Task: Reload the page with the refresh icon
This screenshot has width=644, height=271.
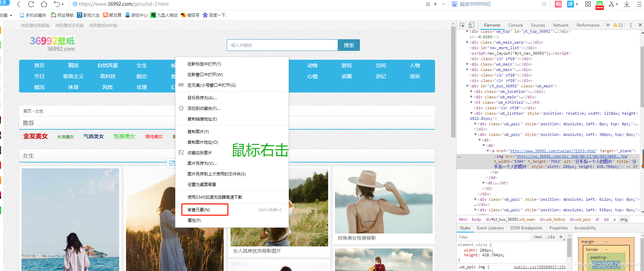Action: (x=31, y=4)
